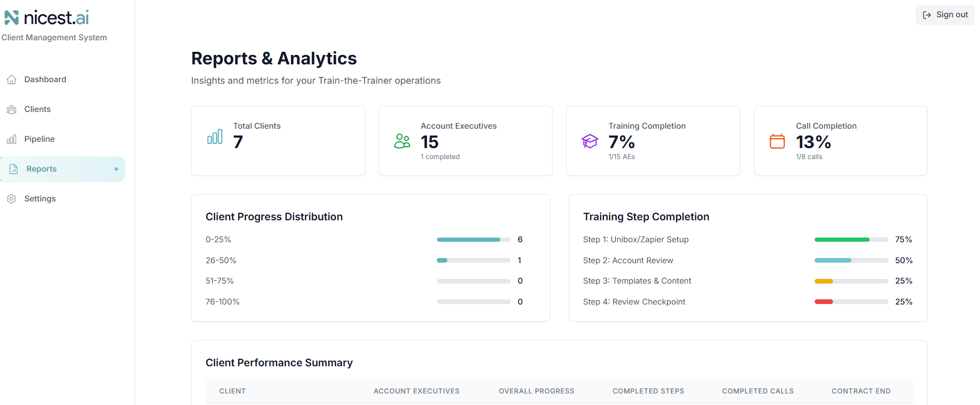Image resolution: width=980 pixels, height=405 pixels.
Task: Click the nicest.ai logo icon
Action: 12,18
